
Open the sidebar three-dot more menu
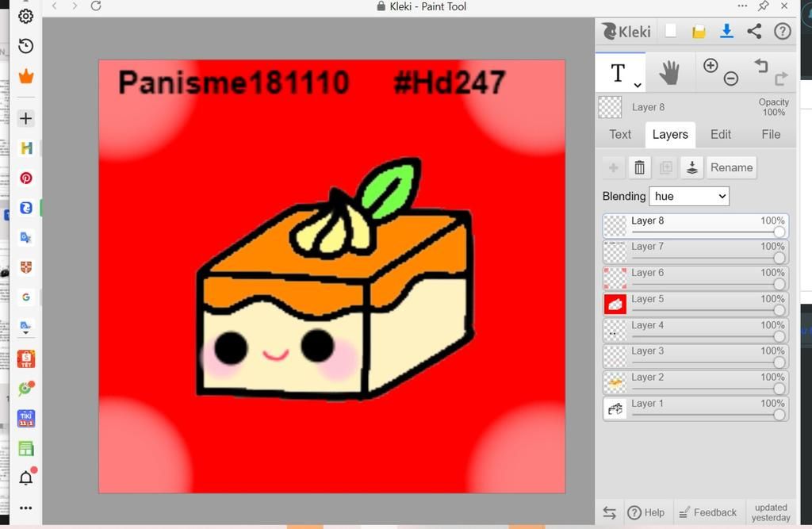(x=26, y=508)
